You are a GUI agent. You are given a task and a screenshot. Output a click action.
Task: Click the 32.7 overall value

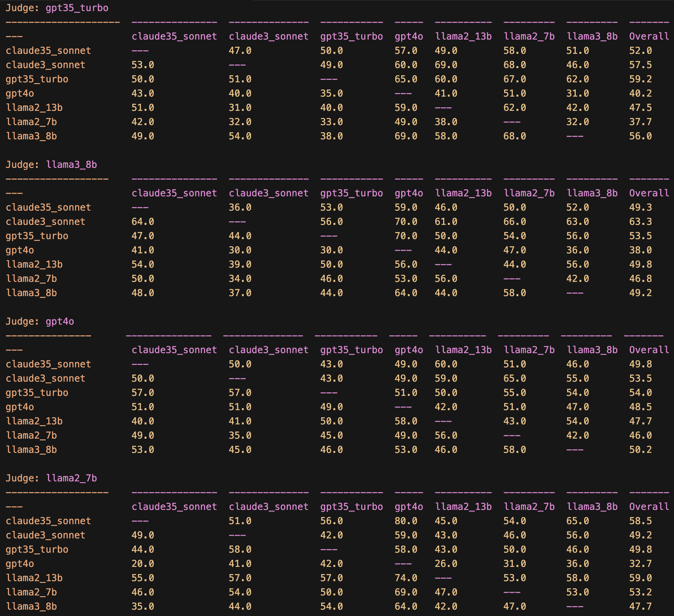[640, 564]
